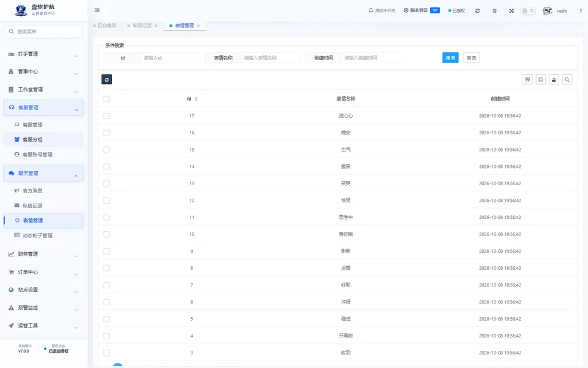
Task: Select the 表情管理 sidebar item
Action: pos(43,221)
